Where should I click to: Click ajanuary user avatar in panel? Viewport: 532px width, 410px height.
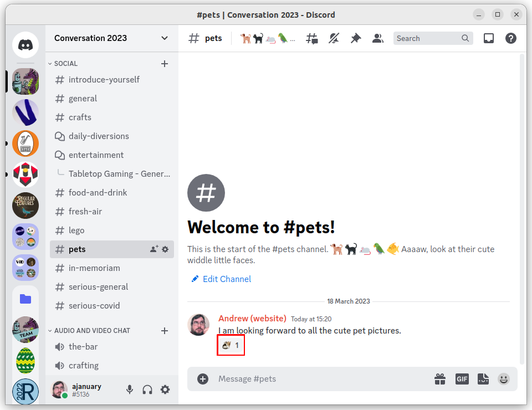point(59,389)
